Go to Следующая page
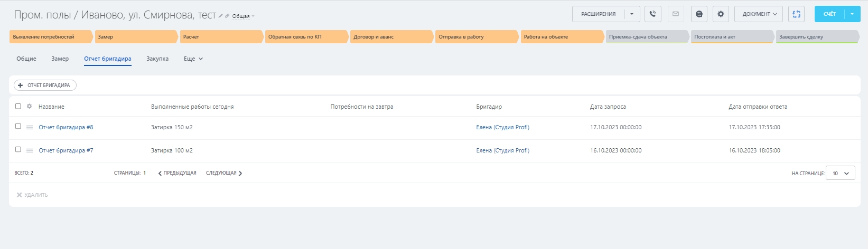 (x=224, y=173)
